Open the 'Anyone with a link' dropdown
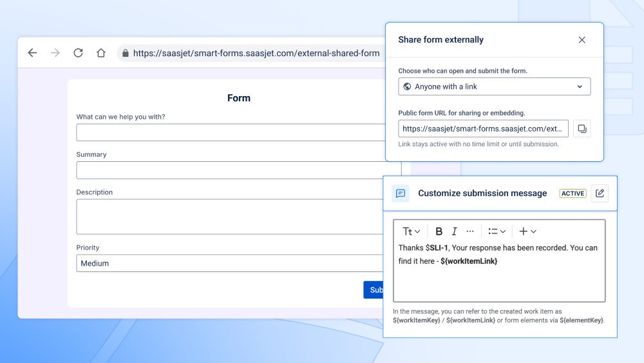The width and height of the screenshot is (644, 363). (495, 86)
